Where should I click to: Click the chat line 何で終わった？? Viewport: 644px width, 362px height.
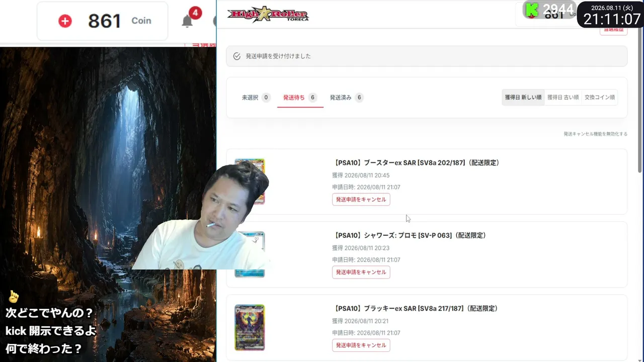click(43, 348)
